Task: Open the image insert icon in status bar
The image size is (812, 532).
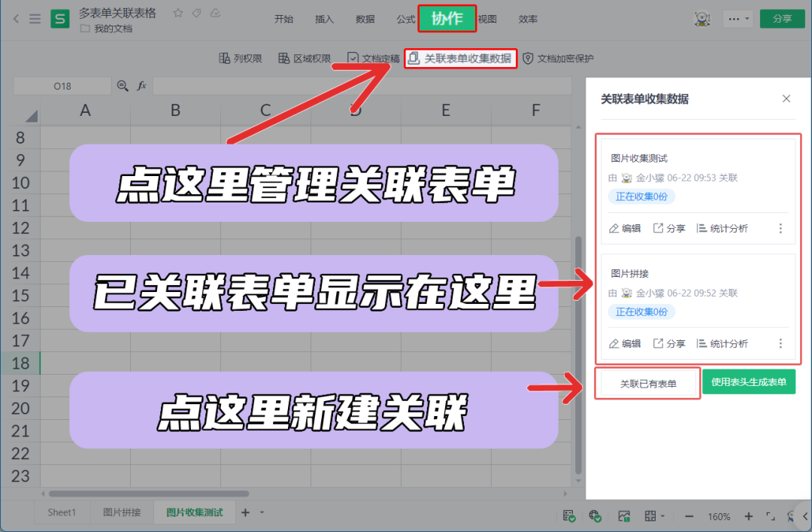Action: [x=623, y=516]
